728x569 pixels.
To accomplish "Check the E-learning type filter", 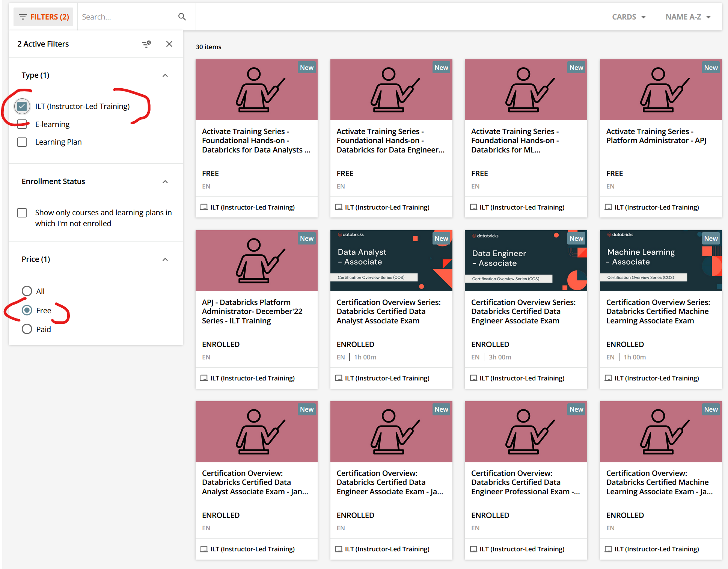I will (x=22, y=124).
